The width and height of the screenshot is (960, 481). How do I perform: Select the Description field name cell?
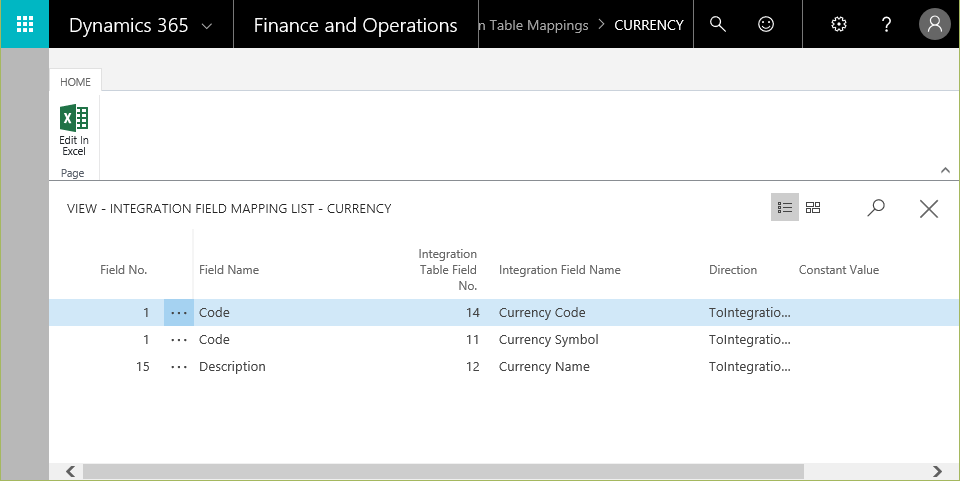[232, 367]
